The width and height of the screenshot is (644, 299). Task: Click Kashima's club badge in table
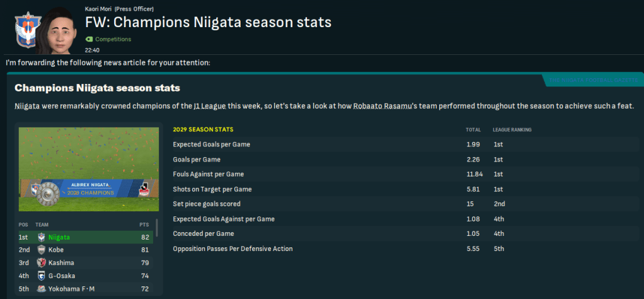point(41,262)
